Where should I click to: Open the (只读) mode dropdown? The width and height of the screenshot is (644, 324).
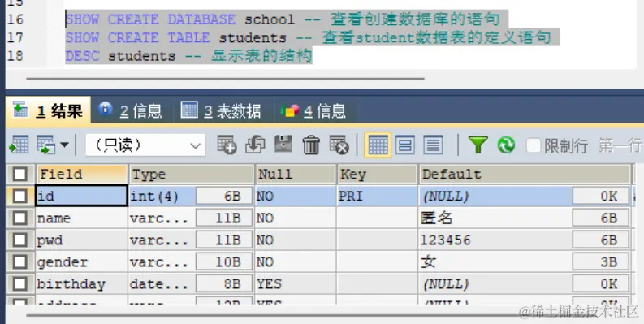pyautogui.click(x=145, y=145)
